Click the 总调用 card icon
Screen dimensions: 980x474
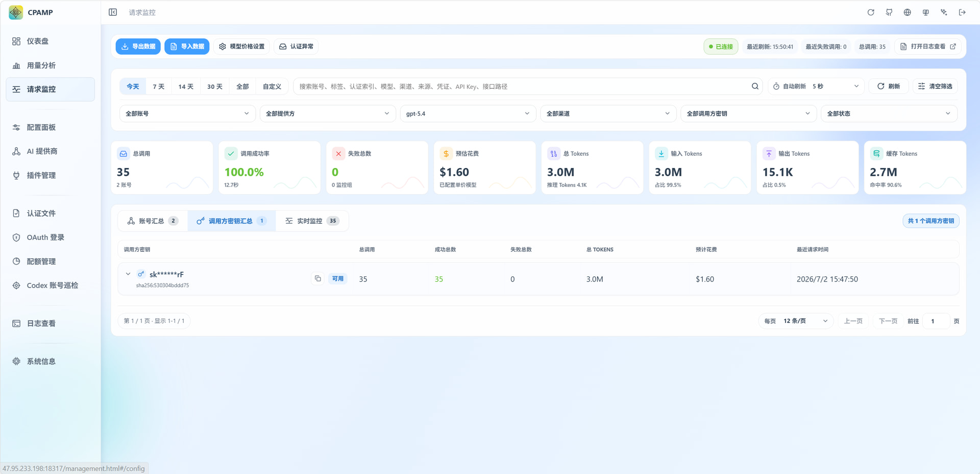pyautogui.click(x=124, y=153)
